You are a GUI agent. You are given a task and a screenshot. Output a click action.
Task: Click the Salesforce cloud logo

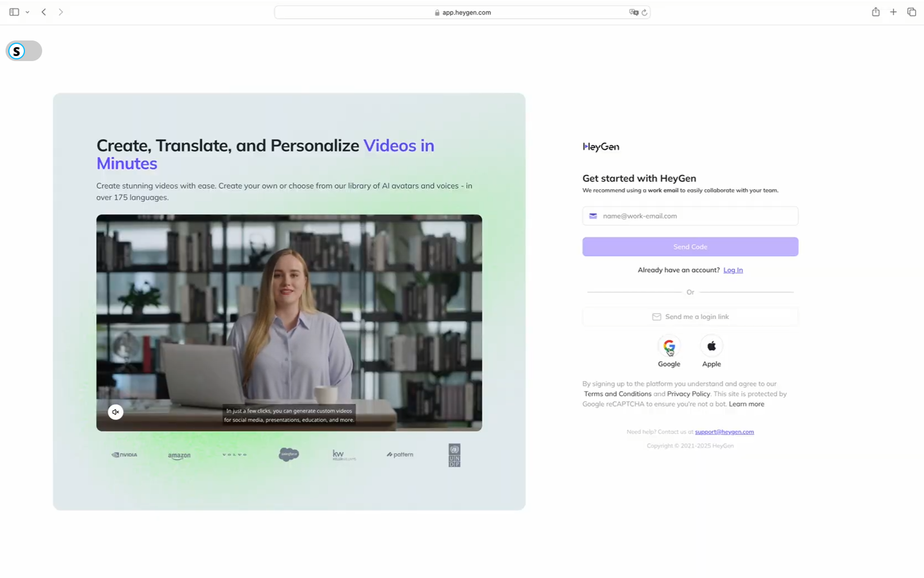click(289, 454)
